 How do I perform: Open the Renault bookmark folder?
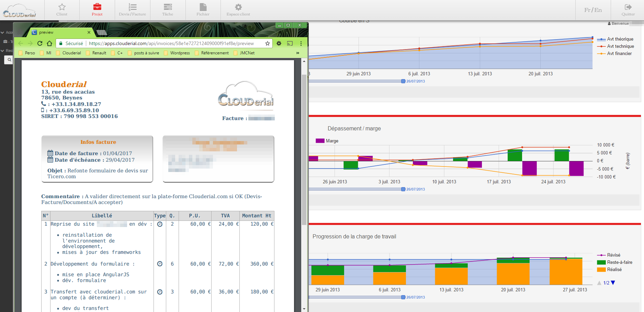[96, 53]
